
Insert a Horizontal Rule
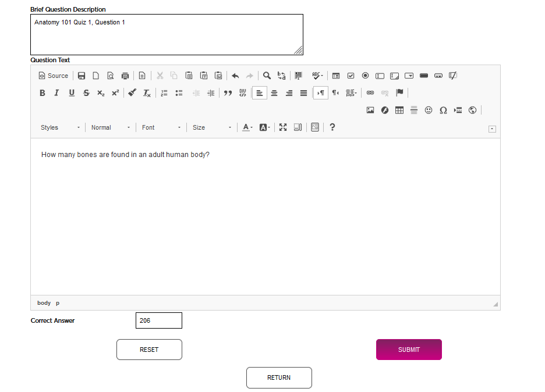pyautogui.click(x=414, y=109)
